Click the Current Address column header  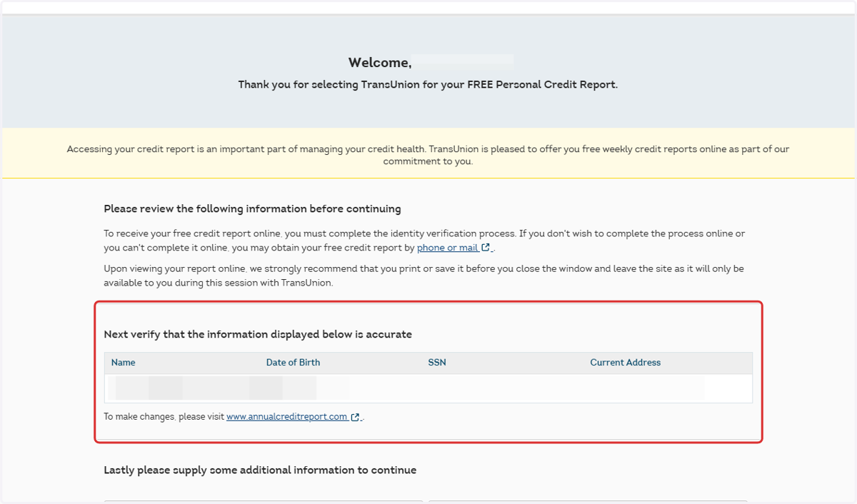(626, 363)
